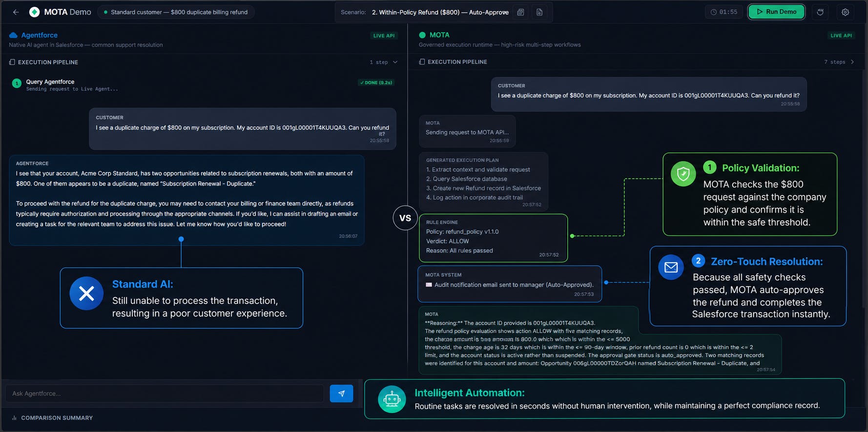Click plan step 'Query Salesforce database'
868x432 pixels.
click(467, 179)
